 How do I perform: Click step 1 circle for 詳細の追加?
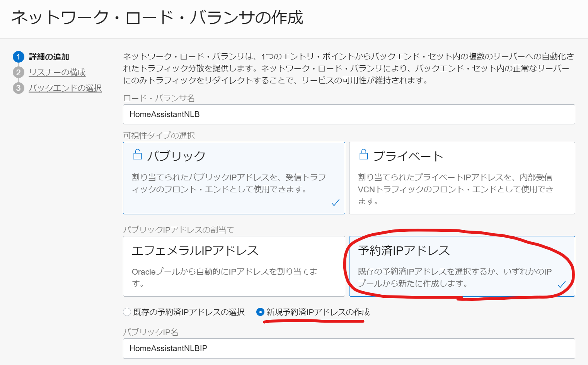coord(18,57)
